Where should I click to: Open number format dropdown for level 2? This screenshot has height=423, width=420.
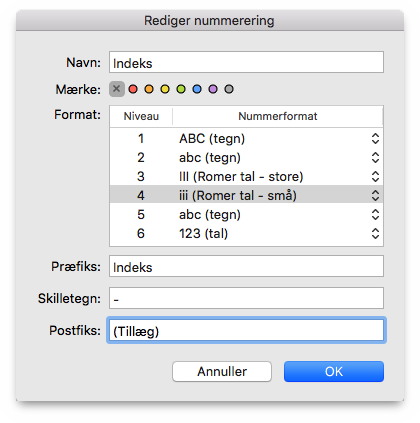point(375,157)
